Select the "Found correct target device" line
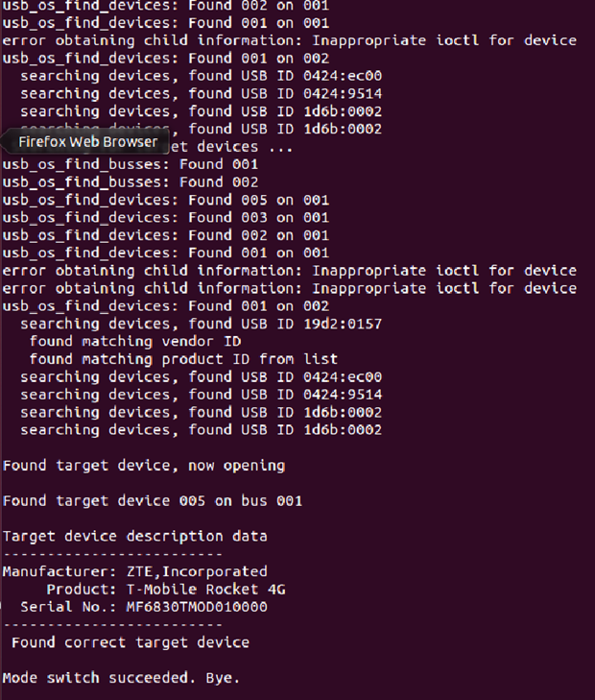This screenshot has width=595, height=700. pos(130,642)
